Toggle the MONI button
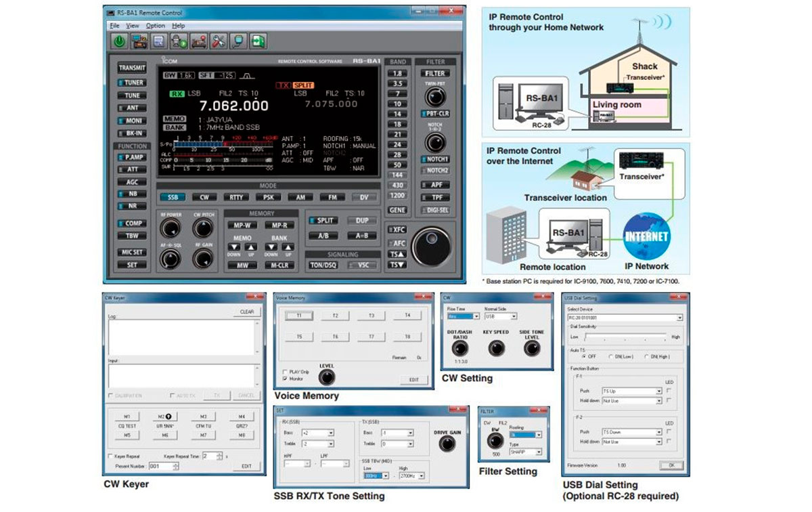Screen dimensions: 812x512 pos(132,121)
